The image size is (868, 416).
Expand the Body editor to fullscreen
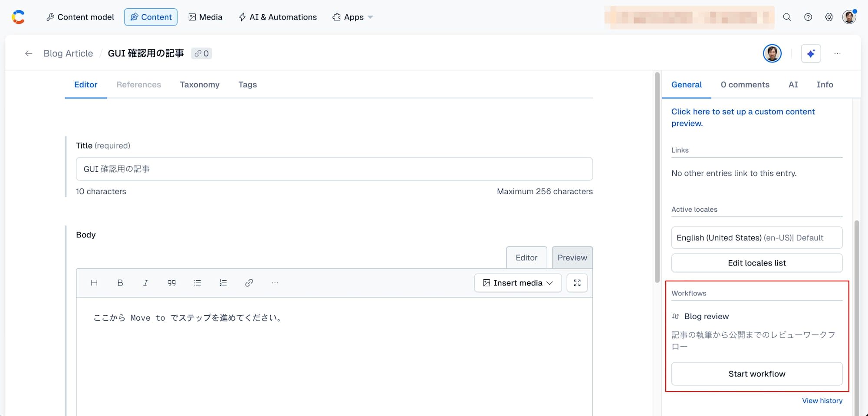(577, 283)
